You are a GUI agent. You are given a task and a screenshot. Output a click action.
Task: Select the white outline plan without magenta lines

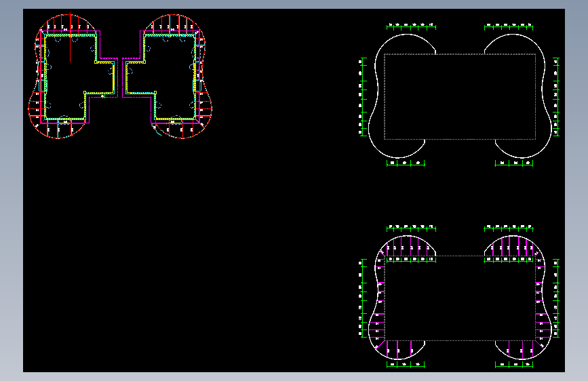point(460,95)
